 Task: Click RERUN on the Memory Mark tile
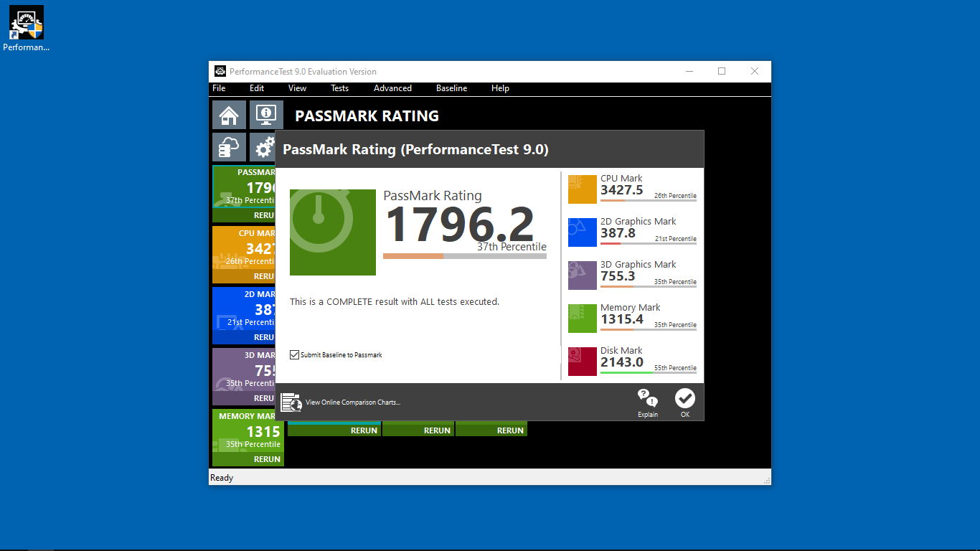pos(267,459)
